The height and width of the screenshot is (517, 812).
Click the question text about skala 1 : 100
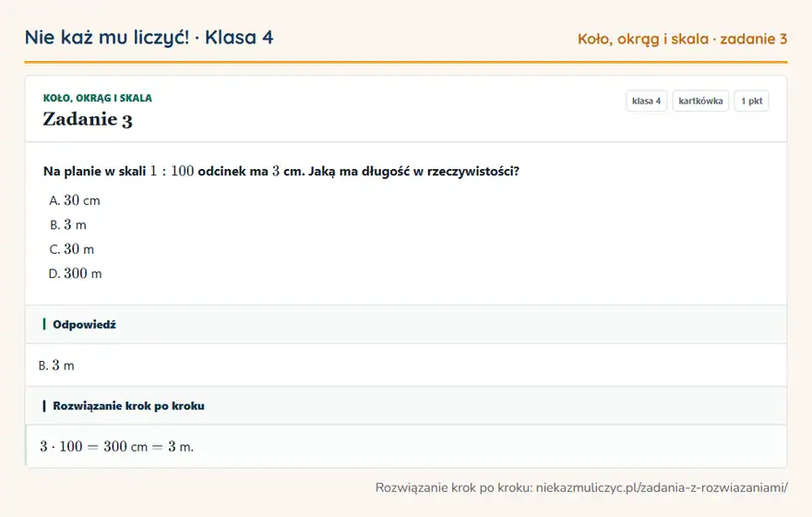click(x=281, y=171)
